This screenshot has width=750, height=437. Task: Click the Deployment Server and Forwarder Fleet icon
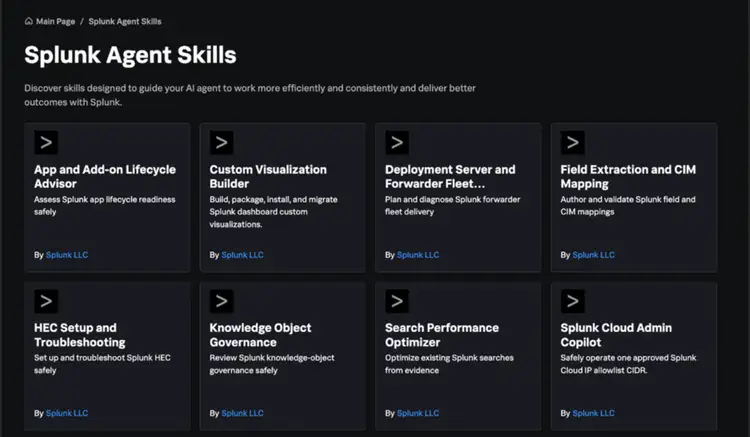point(397,142)
